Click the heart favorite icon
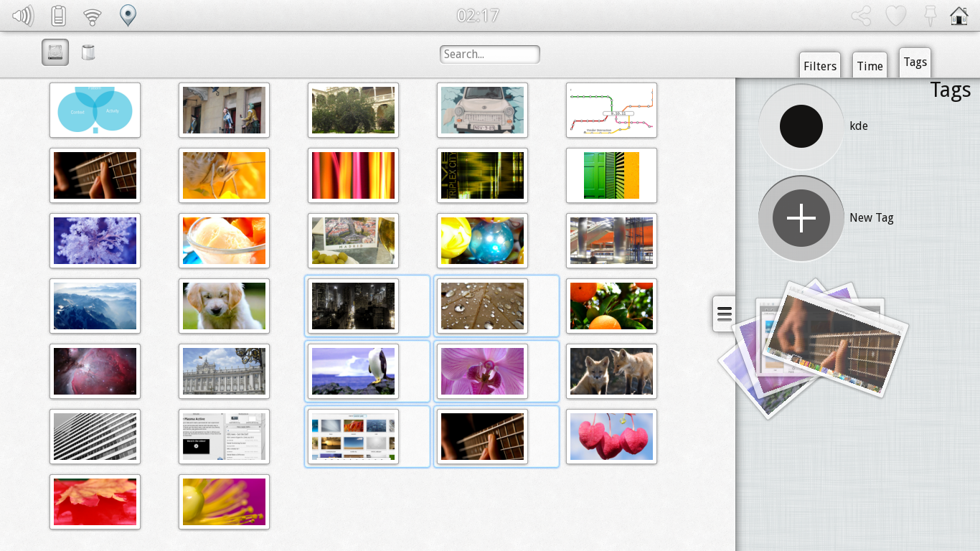The width and height of the screenshot is (980, 551). 895,16
